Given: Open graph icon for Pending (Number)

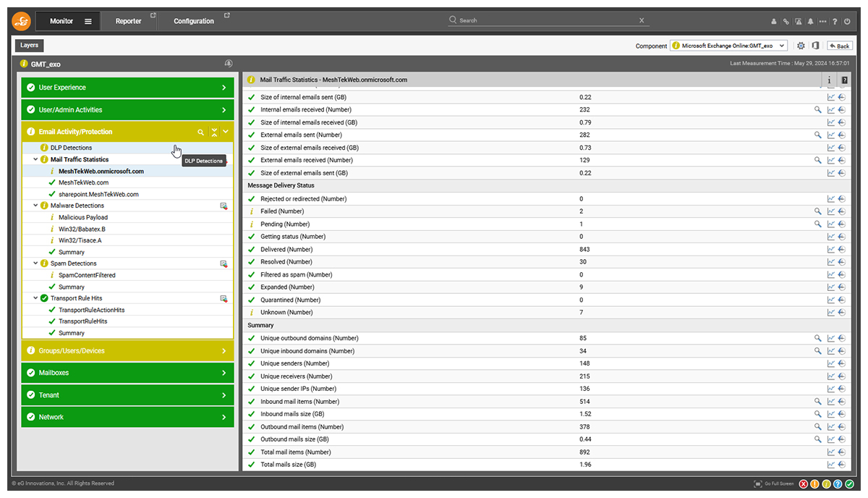Looking at the screenshot, I should point(831,224).
